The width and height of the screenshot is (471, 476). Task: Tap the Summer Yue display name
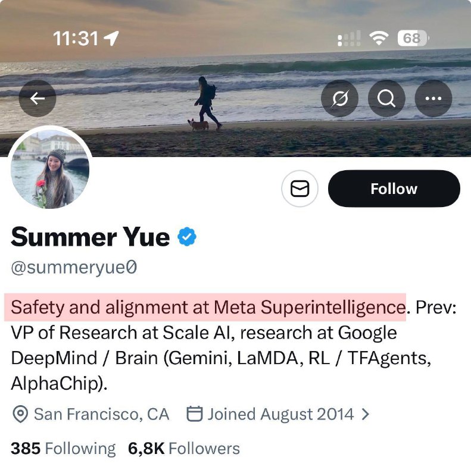click(x=90, y=237)
